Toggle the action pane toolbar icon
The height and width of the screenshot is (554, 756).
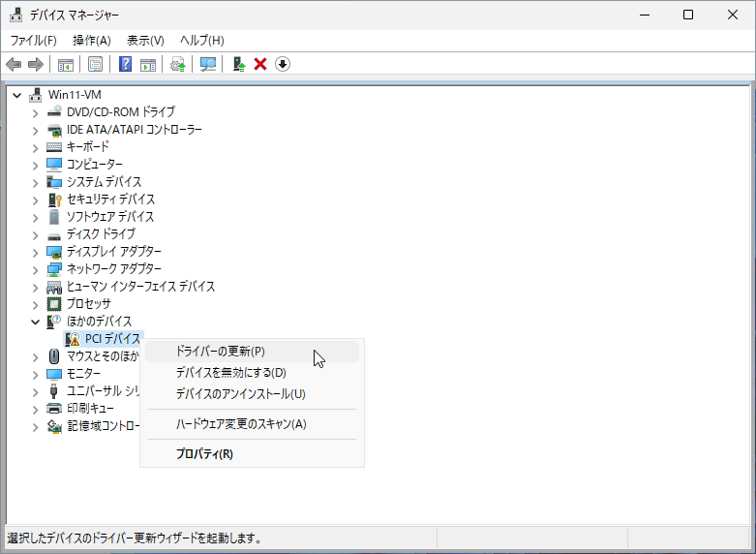coord(148,64)
